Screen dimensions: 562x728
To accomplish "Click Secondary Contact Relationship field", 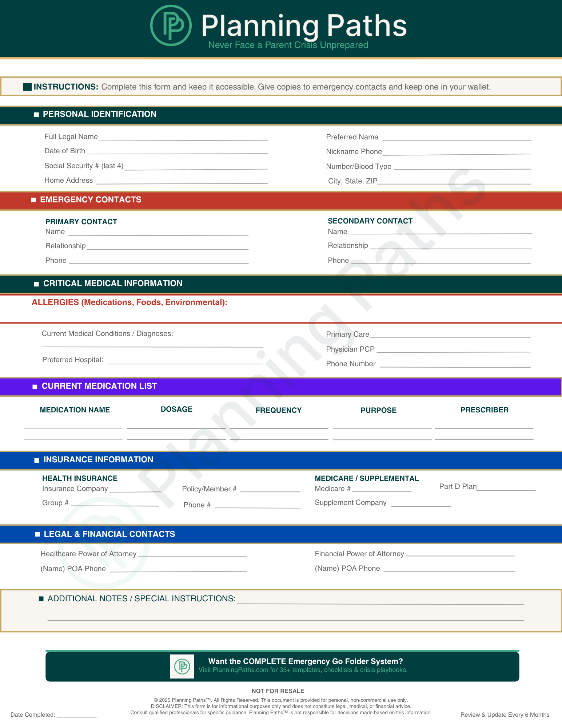I will 451,245.
